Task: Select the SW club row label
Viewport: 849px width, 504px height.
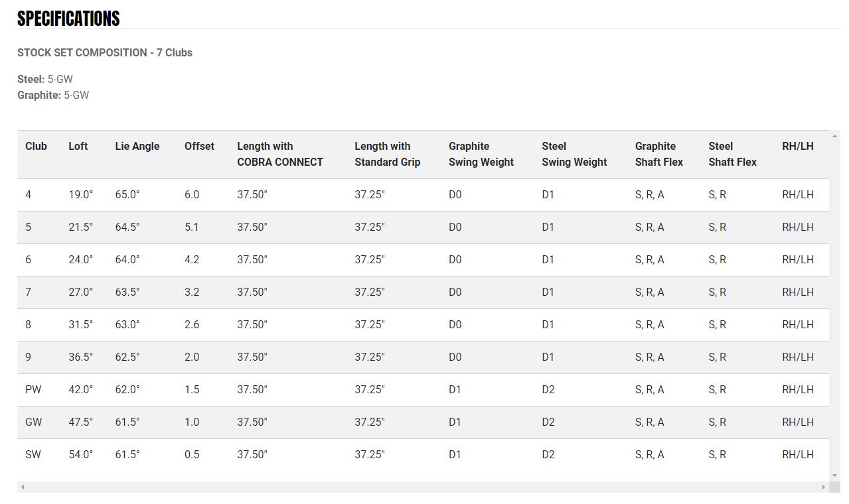Action: 33,455
